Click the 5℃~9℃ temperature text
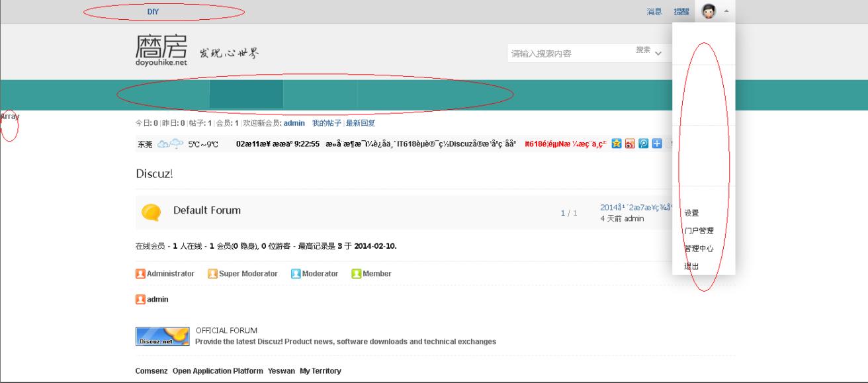 point(204,144)
